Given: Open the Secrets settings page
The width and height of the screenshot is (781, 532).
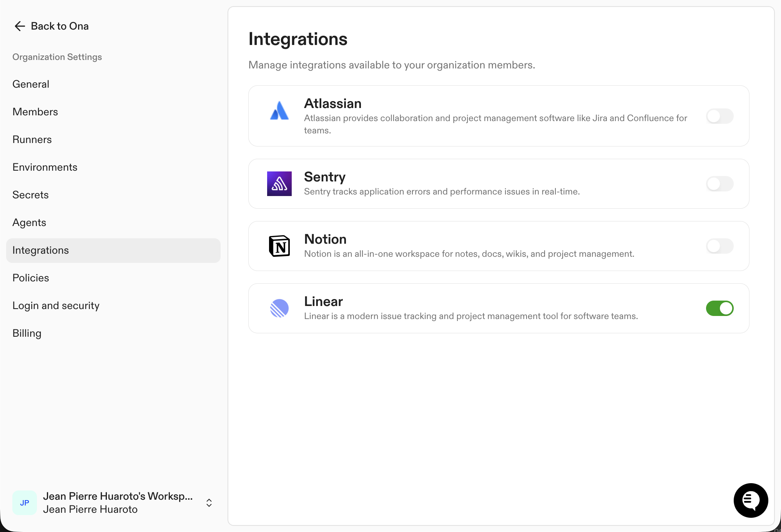Looking at the screenshot, I should pyautogui.click(x=30, y=195).
